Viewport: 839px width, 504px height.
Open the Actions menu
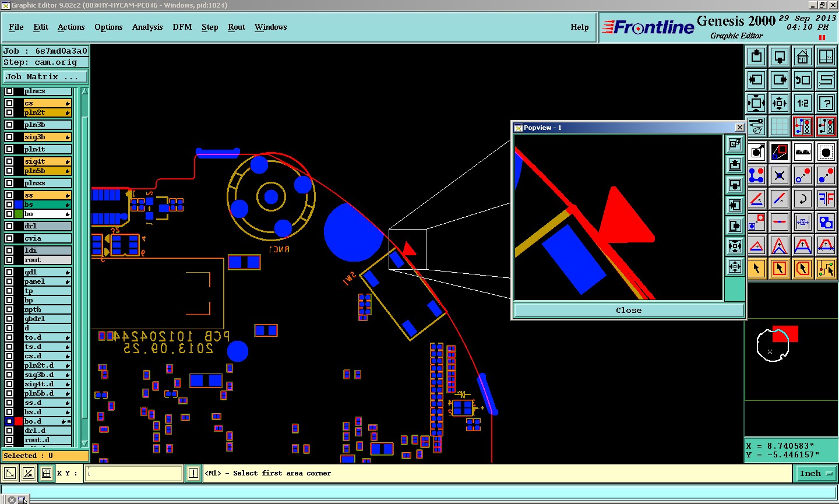pyautogui.click(x=71, y=27)
